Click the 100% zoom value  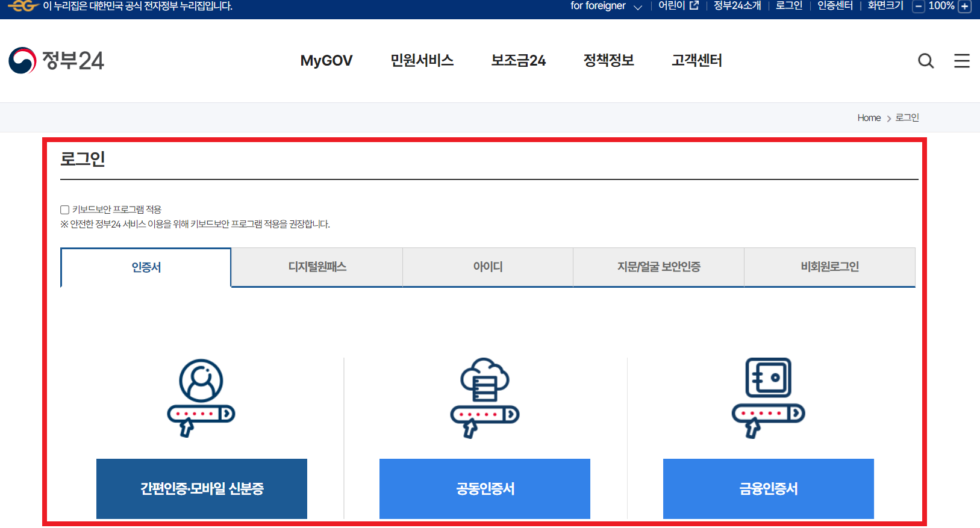pyautogui.click(x=941, y=6)
